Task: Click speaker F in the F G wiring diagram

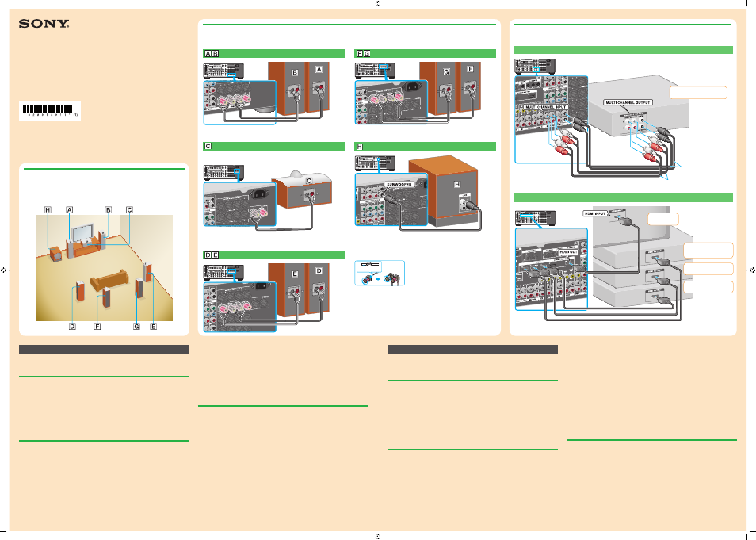Action: [x=469, y=87]
